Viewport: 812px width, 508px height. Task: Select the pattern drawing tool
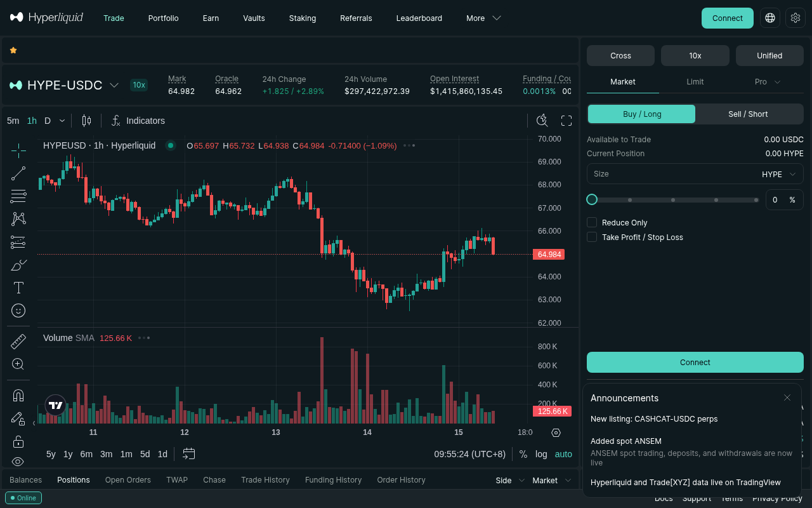point(18,219)
